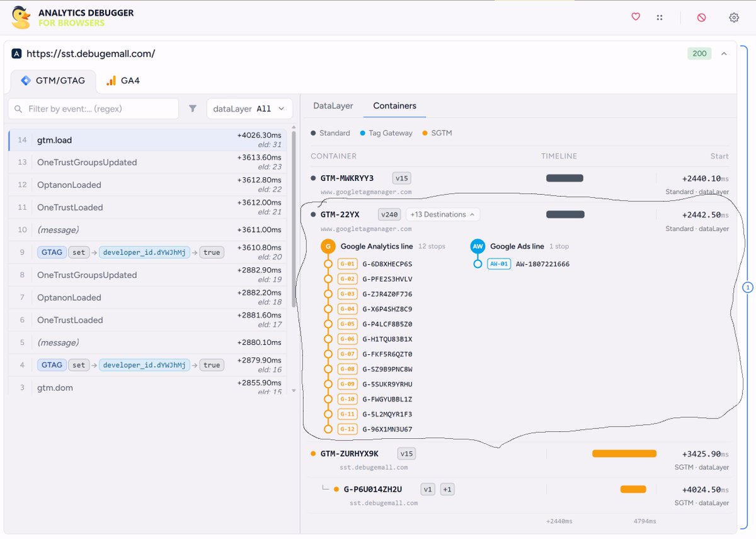This screenshot has height=539, width=756.
Task: Click the GTM-ZURHYX9K orange timeline bar
Action: tap(624, 454)
